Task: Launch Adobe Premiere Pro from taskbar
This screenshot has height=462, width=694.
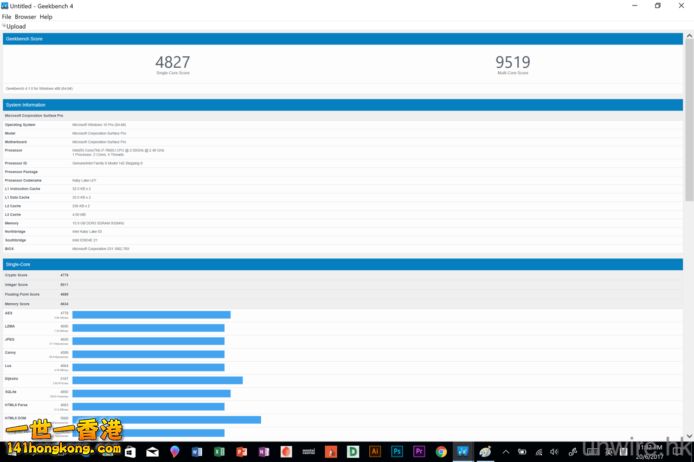Action: coord(419,452)
